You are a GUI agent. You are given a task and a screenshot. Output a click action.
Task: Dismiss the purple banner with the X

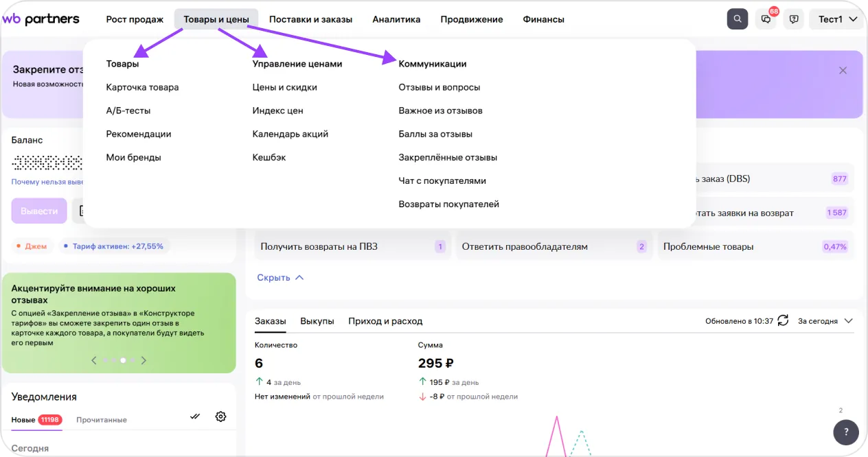(843, 70)
